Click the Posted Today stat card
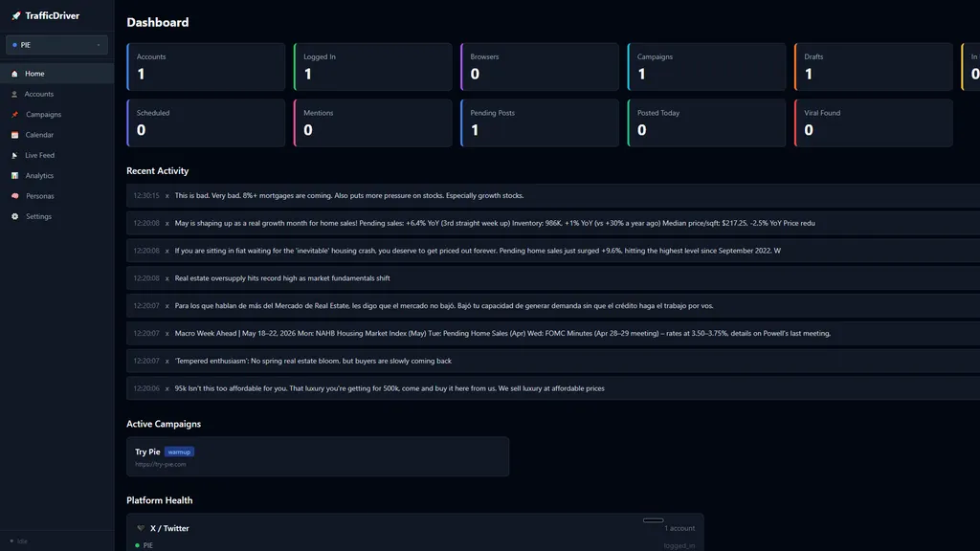The width and height of the screenshot is (980, 551). [x=706, y=123]
